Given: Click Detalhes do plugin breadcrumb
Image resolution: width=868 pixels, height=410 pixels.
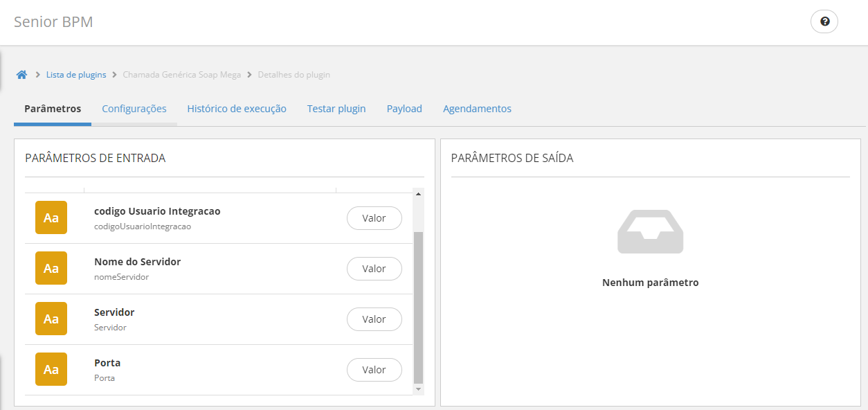Looking at the screenshot, I should [x=294, y=75].
